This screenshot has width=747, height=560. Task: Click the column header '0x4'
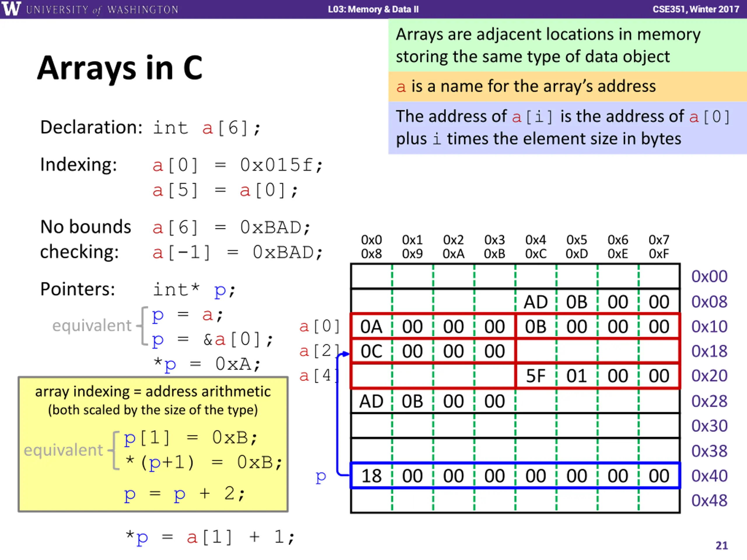tap(536, 240)
